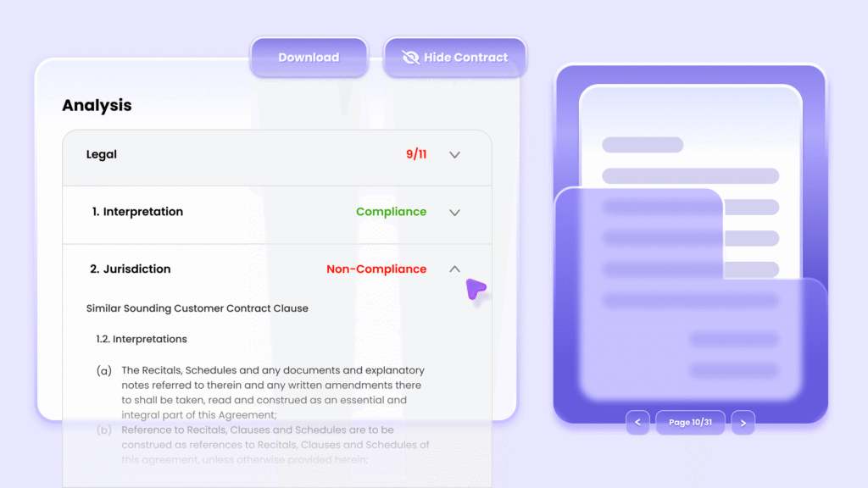The image size is (868, 488).
Task: Select the Legal category row title
Action: point(102,155)
